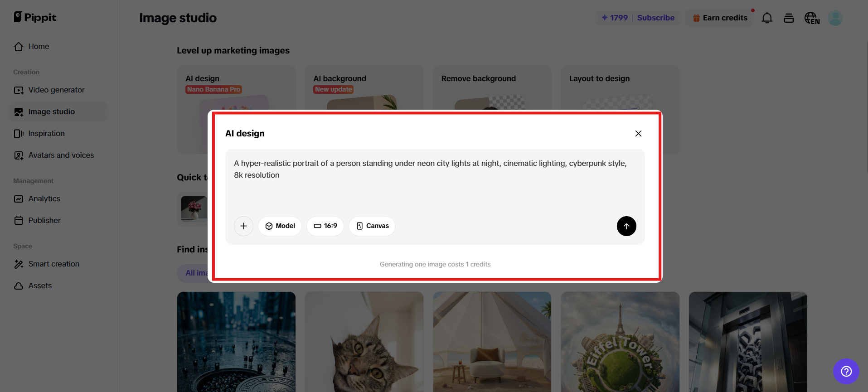Click the Earn credits button
The width and height of the screenshot is (868, 392).
click(x=720, y=18)
